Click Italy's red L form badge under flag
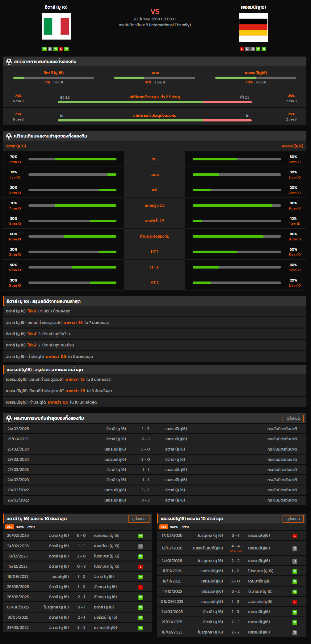The image size is (311, 644). [61, 49]
